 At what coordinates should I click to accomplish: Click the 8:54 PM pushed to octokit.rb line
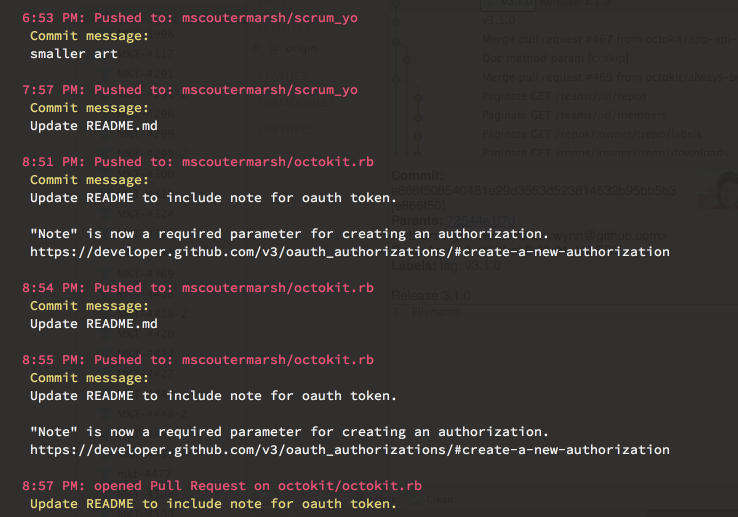pyautogui.click(x=198, y=288)
